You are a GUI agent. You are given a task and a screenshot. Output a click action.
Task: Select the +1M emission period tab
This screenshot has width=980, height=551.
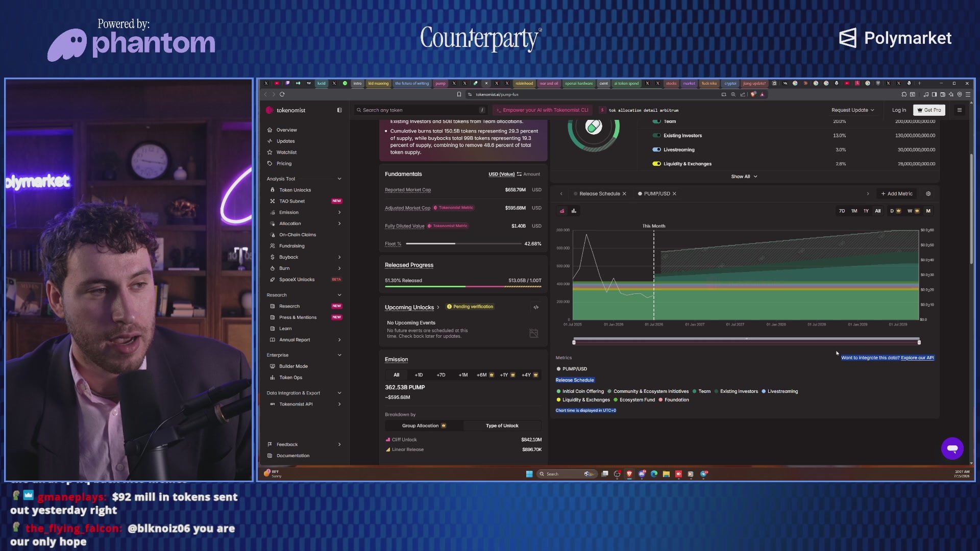pyautogui.click(x=463, y=375)
